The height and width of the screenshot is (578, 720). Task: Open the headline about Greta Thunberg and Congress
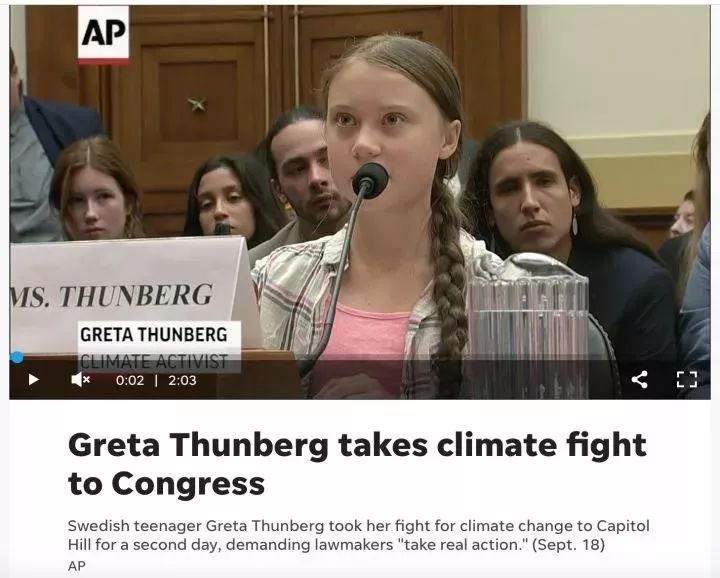[x=357, y=464]
